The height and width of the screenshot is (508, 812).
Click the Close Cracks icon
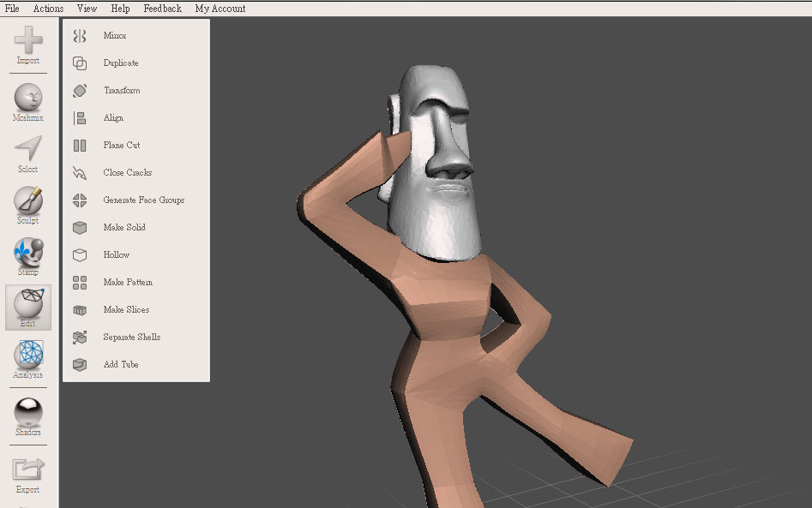(x=80, y=173)
